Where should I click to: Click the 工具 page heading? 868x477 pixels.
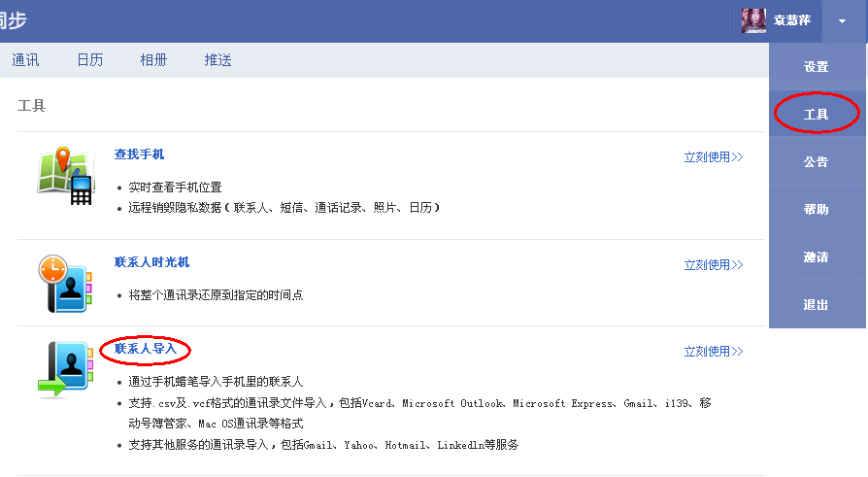pos(31,105)
